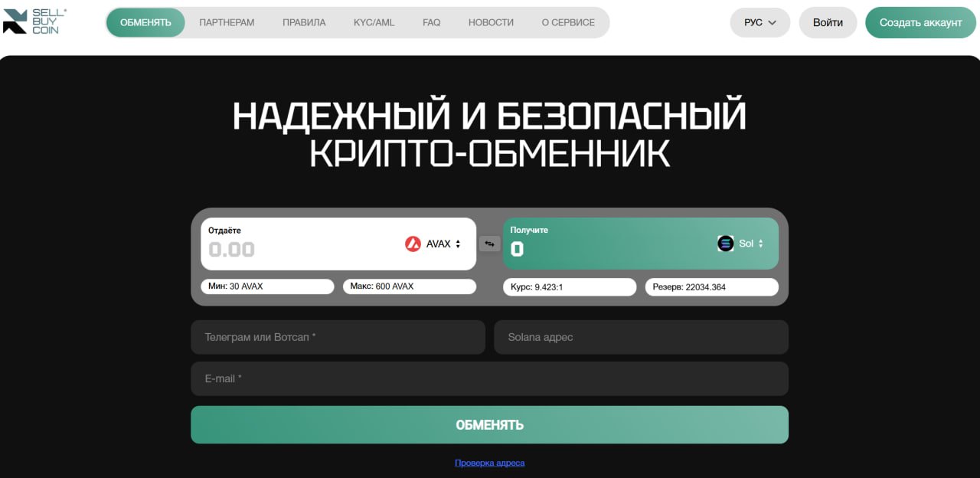Image resolution: width=980 pixels, height=478 pixels.
Task: Focus the Отдаёте amount input field
Action: coord(299,249)
